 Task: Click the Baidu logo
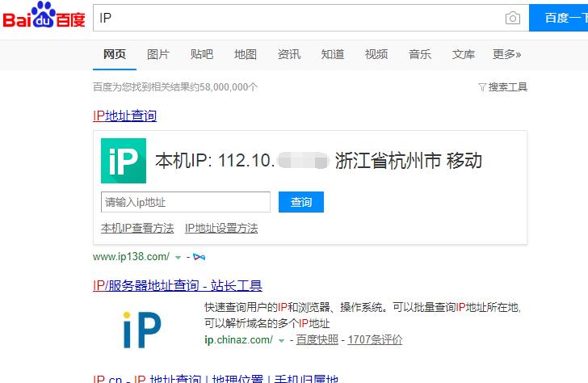pyautogui.click(x=44, y=15)
